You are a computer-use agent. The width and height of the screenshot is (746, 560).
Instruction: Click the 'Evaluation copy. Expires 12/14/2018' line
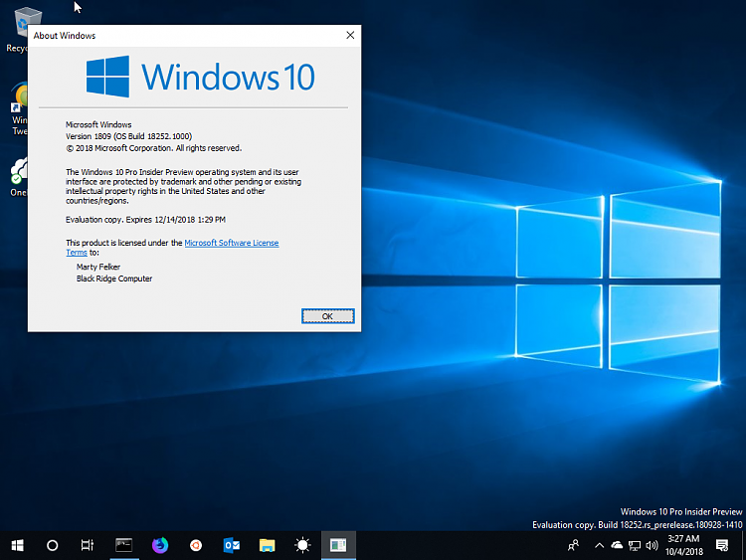point(145,220)
